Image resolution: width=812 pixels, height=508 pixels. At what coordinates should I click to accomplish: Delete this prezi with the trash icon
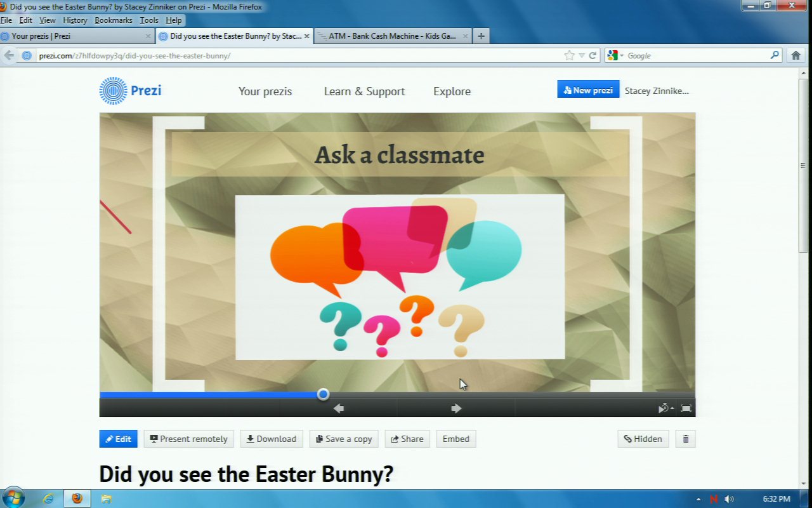(685, 439)
